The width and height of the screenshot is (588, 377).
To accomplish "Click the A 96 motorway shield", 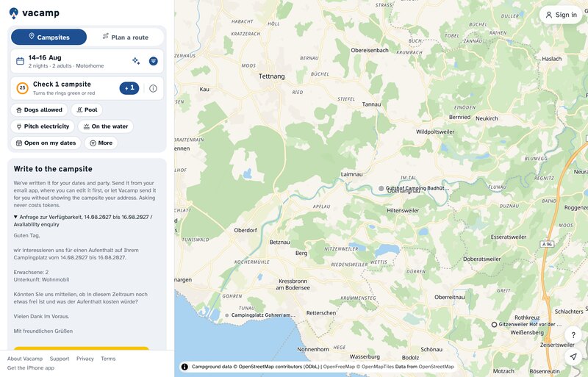I will [x=547, y=244].
